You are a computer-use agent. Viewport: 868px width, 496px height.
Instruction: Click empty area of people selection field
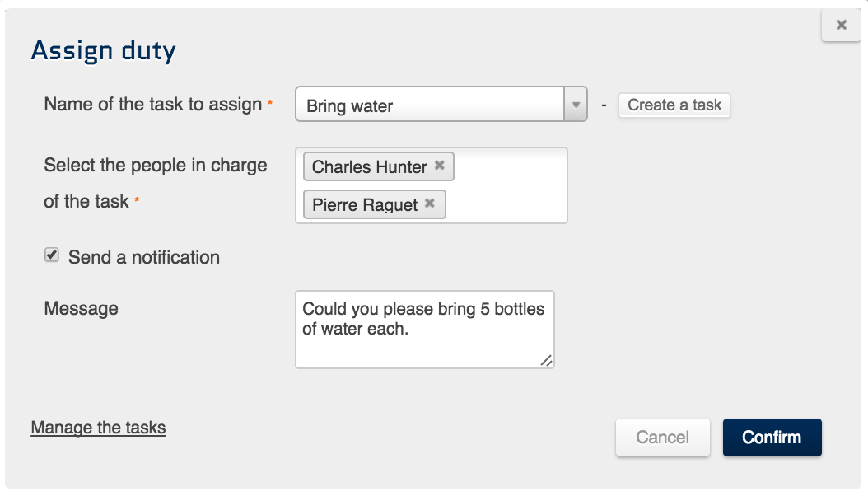coord(511,186)
